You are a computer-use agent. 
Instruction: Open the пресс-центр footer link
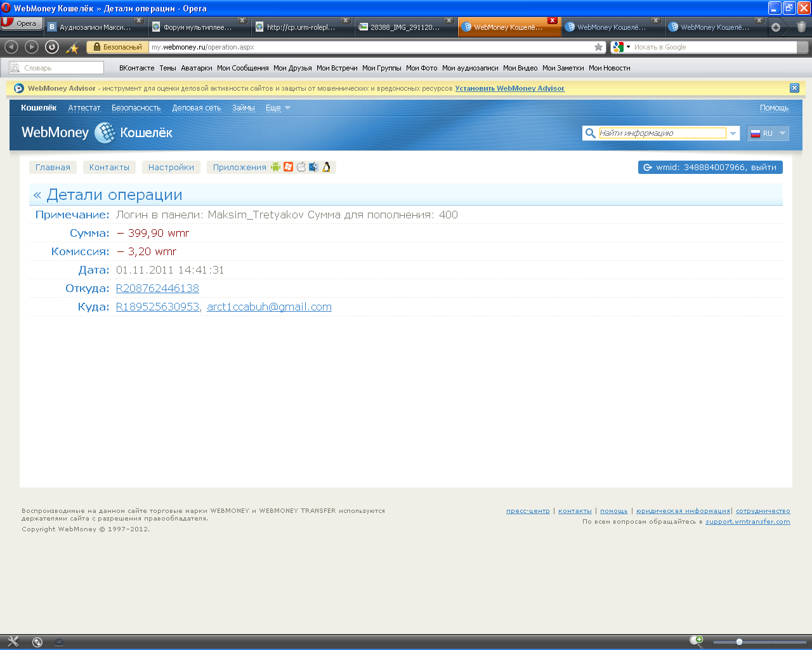pyautogui.click(x=528, y=511)
